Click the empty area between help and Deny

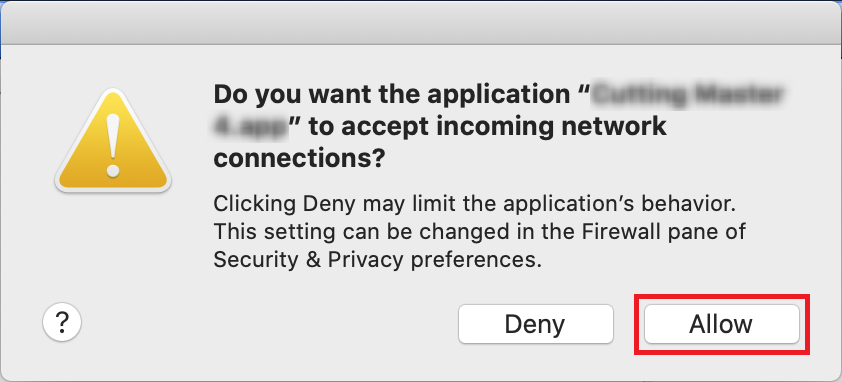click(x=268, y=323)
